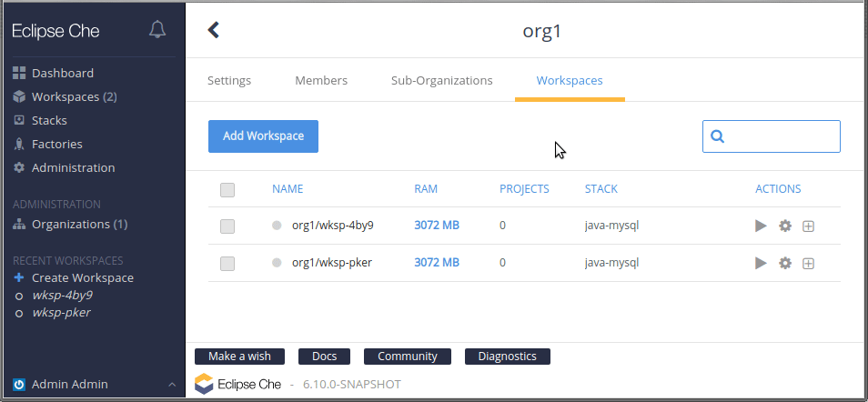Viewport: 868px width, 402px height.
Task: Click the Factories rocket icon
Action: 19,144
